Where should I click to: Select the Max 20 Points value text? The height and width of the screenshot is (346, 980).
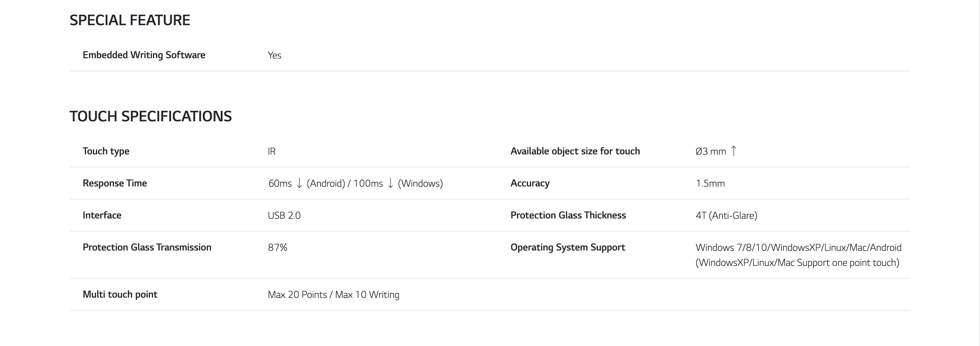297,295
